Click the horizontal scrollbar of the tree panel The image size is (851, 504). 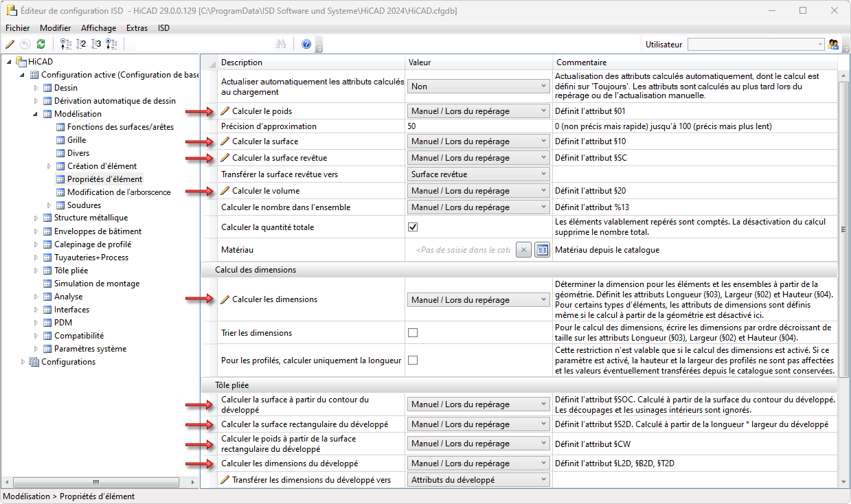point(96,482)
